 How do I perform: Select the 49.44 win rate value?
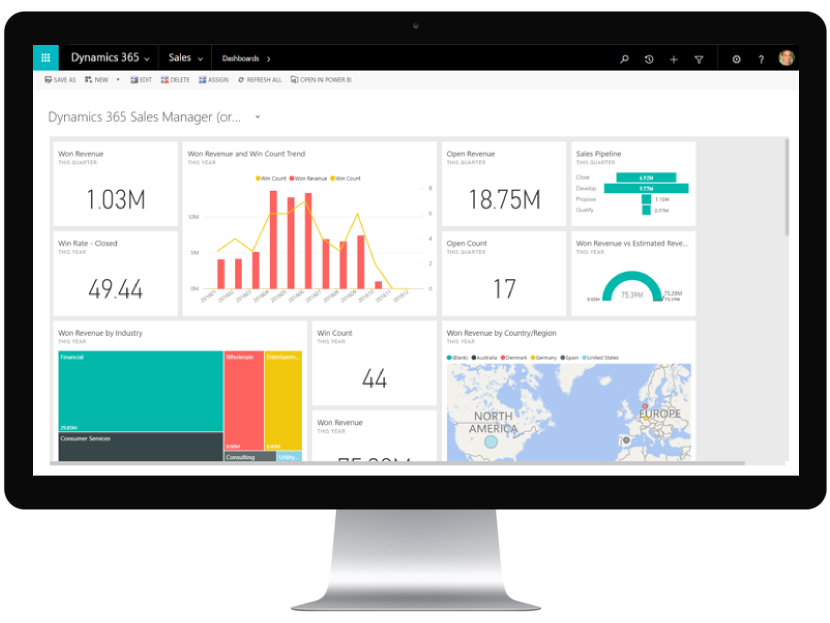(x=115, y=289)
